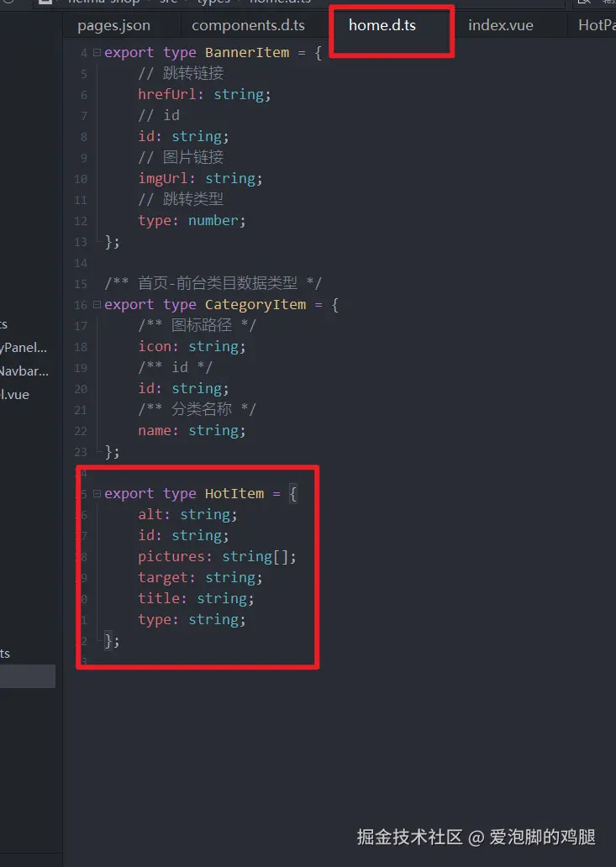Place cursor on 'type: number;' line
616x867 pixels.
pyautogui.click(x=192, y=221)
